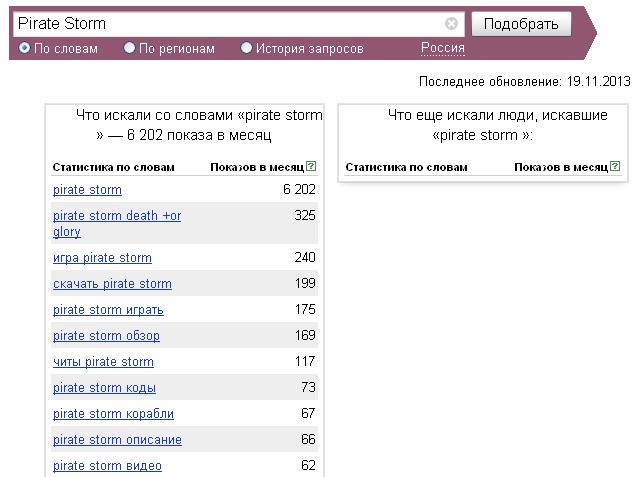
Task: Select the По регионам radio button
Action: (x=129, y=48)
